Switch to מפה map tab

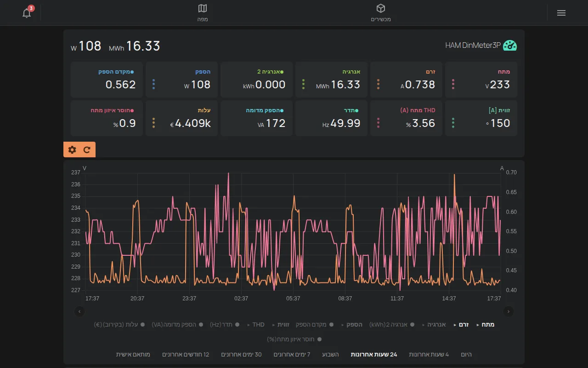pos(203,13)
